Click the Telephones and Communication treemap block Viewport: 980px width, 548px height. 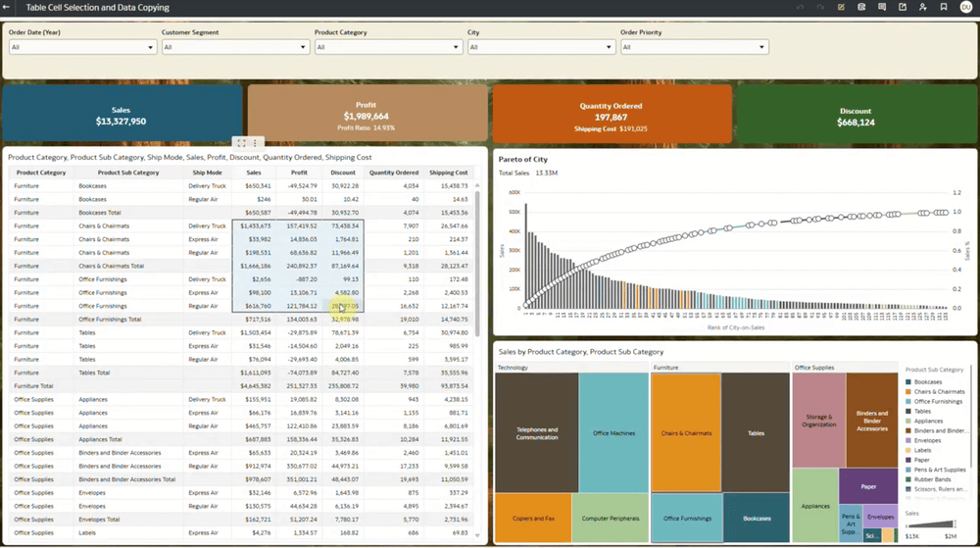537,432
